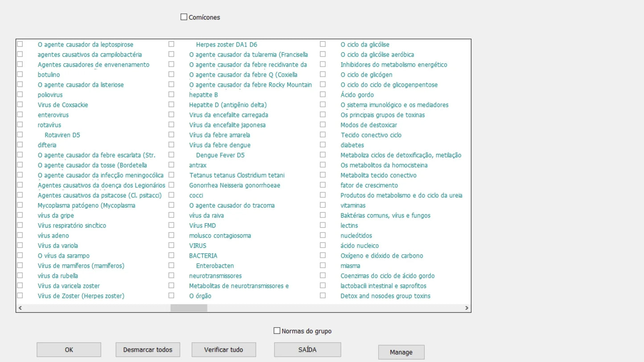This screenshot has height=362, width=644.
Task: Click the Herpes zoster DA1 D6 label
Action: coord(226,45)
